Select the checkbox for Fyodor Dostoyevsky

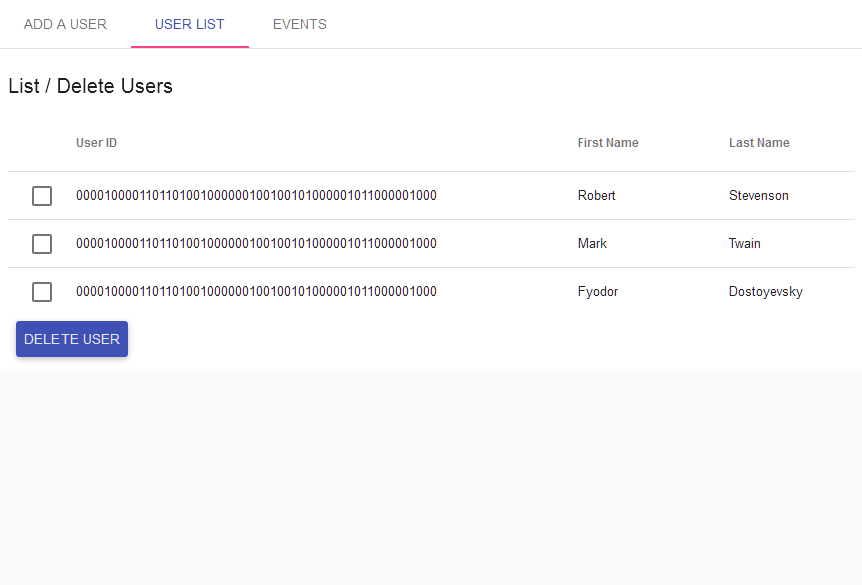click(x=42, y=292)
